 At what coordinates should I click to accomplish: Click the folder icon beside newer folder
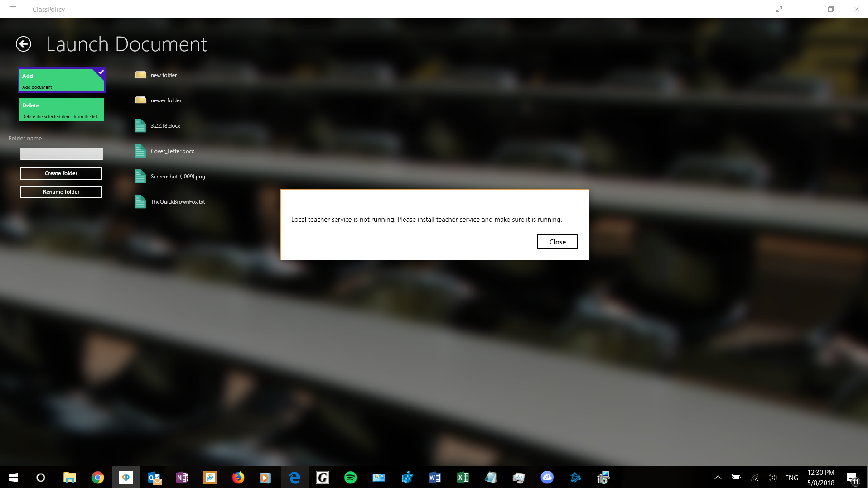(x=140, y=100)
